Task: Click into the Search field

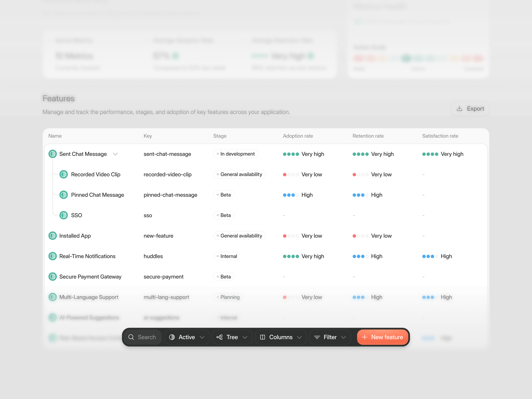Action: 147,337
